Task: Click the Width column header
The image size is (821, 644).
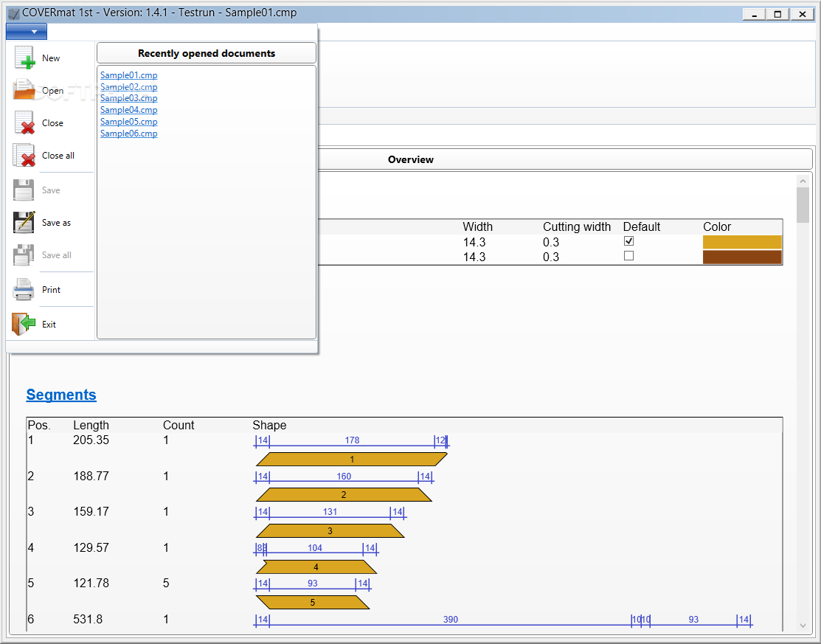Action: coord(477,226)
